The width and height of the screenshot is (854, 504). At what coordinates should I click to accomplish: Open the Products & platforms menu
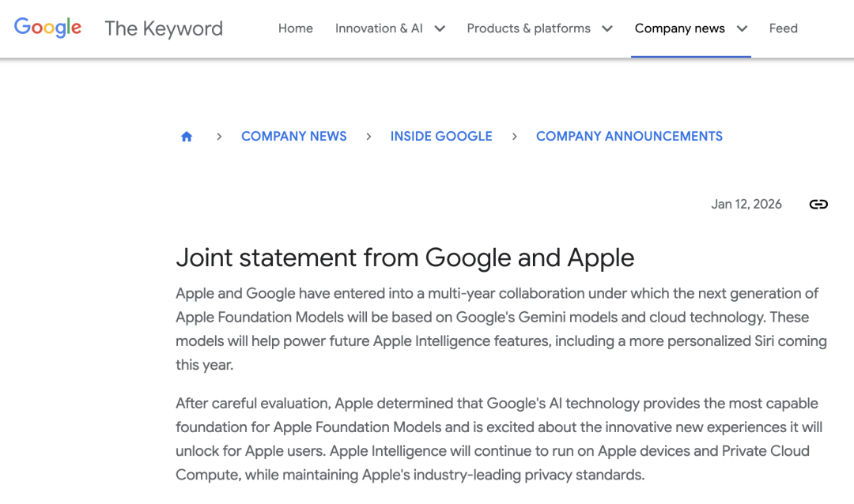(528, 28)
